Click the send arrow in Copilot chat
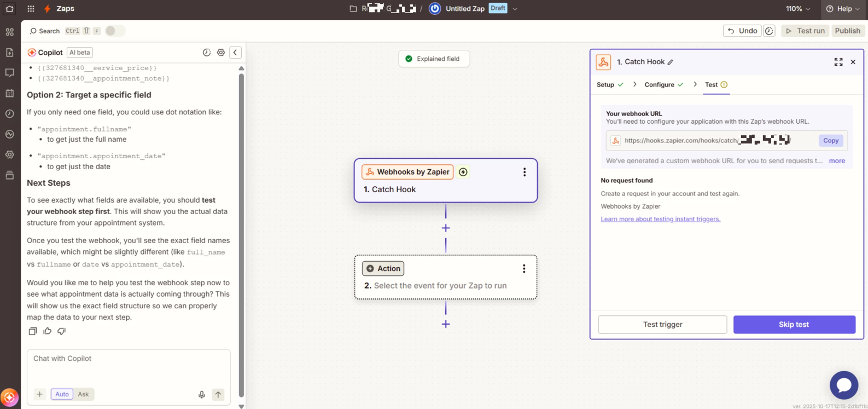The height and width of the screenshot is (409, 868). coord(218,394)
